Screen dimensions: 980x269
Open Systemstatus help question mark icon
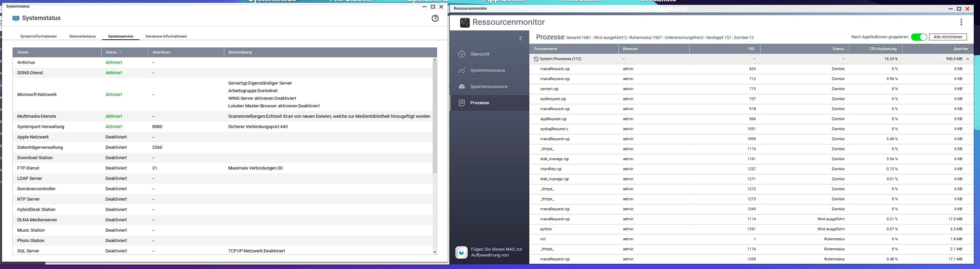pyautogui.click(x=435, y=18)
